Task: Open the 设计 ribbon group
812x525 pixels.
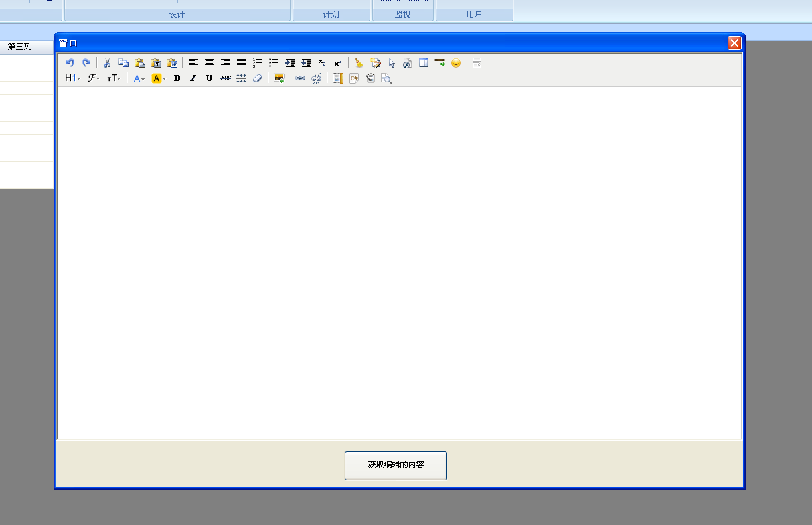Action: pos(177,15)
